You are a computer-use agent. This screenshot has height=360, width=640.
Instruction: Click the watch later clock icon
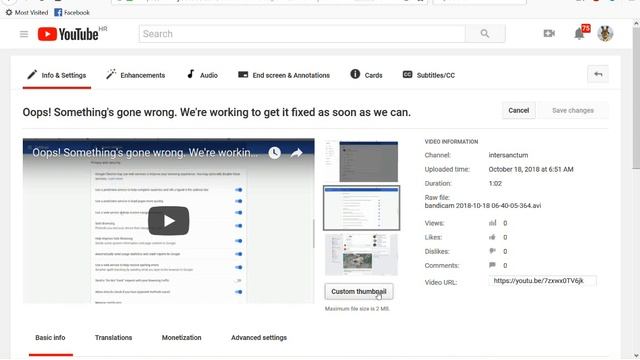275,153
